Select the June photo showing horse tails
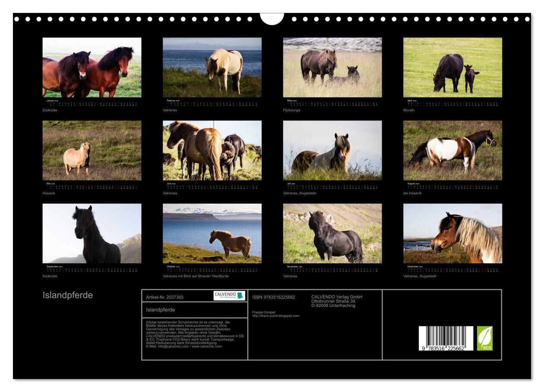Image resolution: width=544 pixels, height=392 pixels. pos(212,150)
